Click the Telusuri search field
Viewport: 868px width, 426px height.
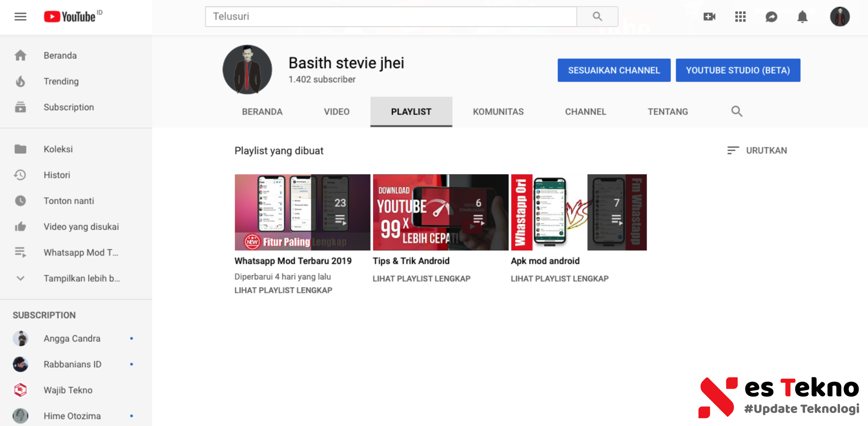tap(390, 16)
